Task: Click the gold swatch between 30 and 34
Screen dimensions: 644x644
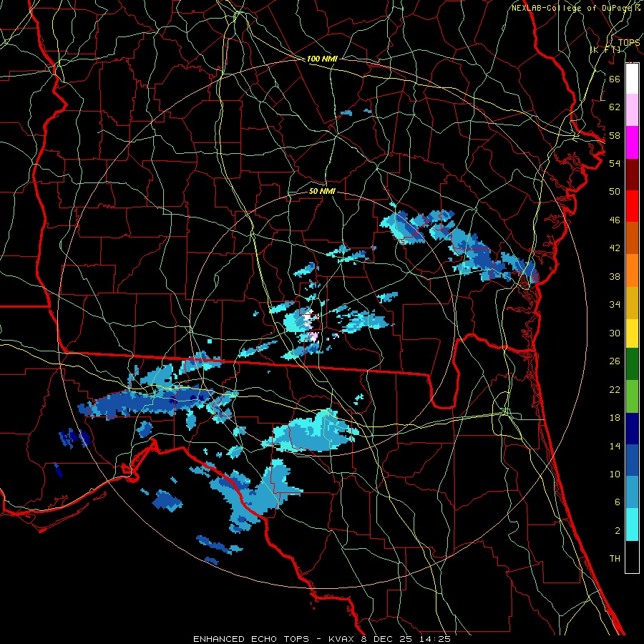Action: [x=632, y=303]
